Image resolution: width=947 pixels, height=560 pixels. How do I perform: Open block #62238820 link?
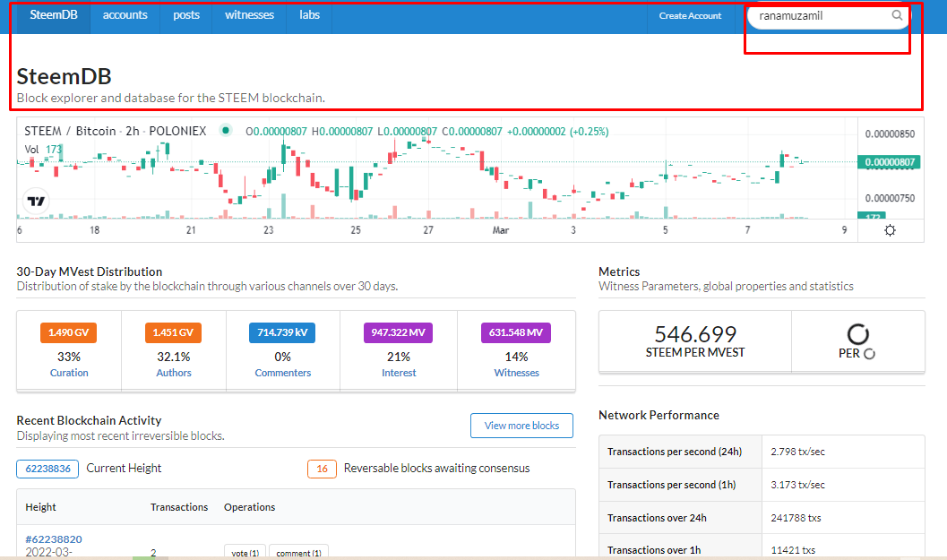tap(54, 538)
